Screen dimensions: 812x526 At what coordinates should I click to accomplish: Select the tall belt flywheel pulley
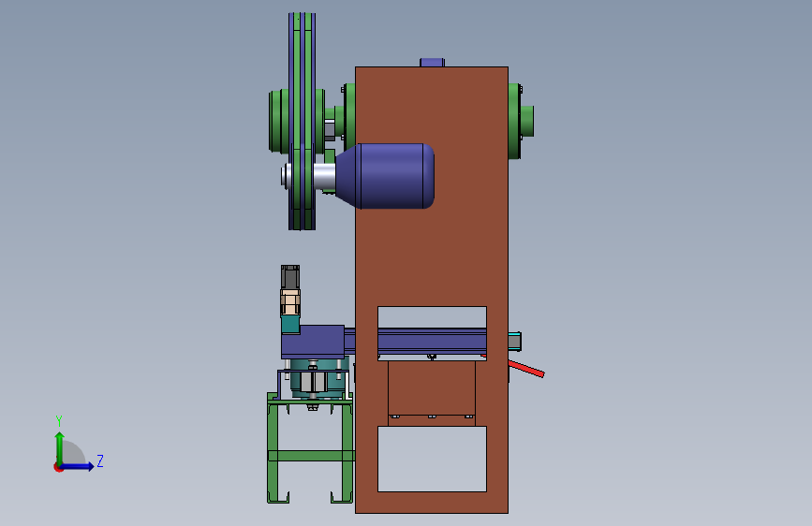click(x=302, y=121)
